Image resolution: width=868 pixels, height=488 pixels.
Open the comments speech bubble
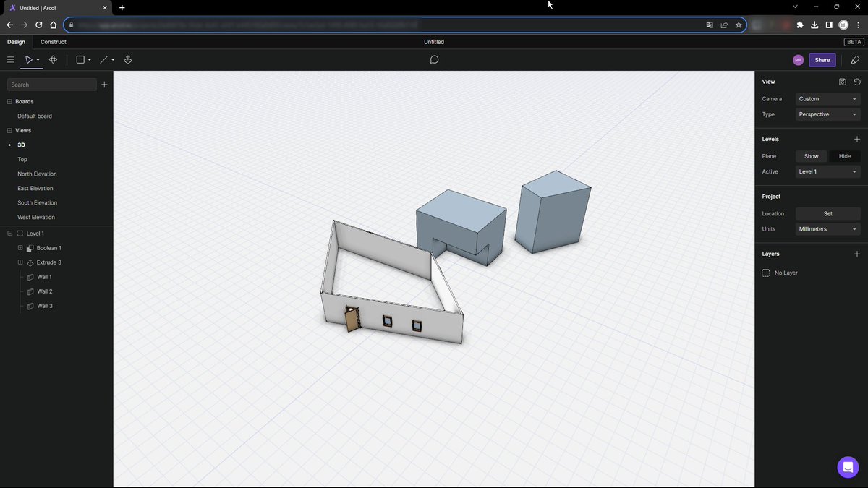[434, 60]
